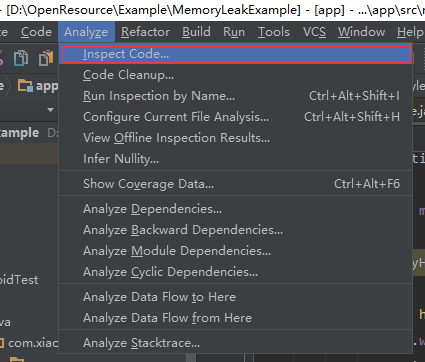Open the Refactor menu
The image size is (425, 362).
(x=145, y=32)
